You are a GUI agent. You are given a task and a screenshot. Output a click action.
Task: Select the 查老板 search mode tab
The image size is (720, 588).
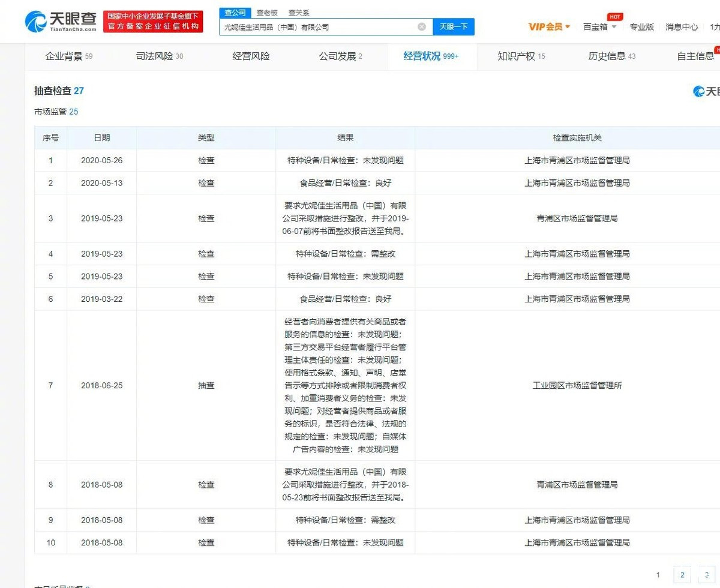(x=267, y=12)
